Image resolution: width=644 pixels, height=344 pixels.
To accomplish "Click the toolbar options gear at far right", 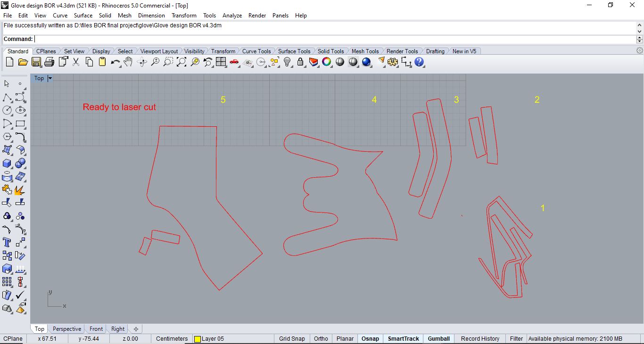I will [640, 51].
